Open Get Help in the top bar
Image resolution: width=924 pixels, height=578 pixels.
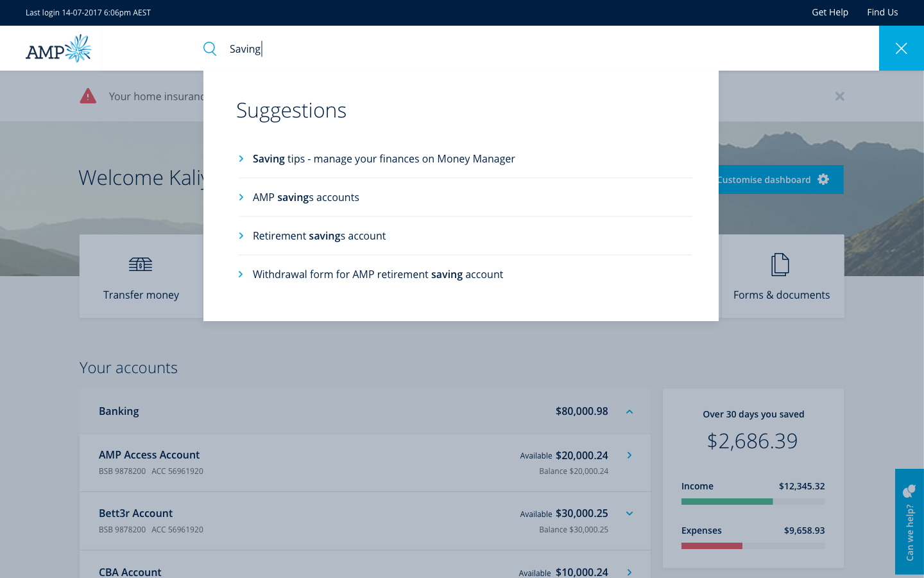tap(830, 12)
